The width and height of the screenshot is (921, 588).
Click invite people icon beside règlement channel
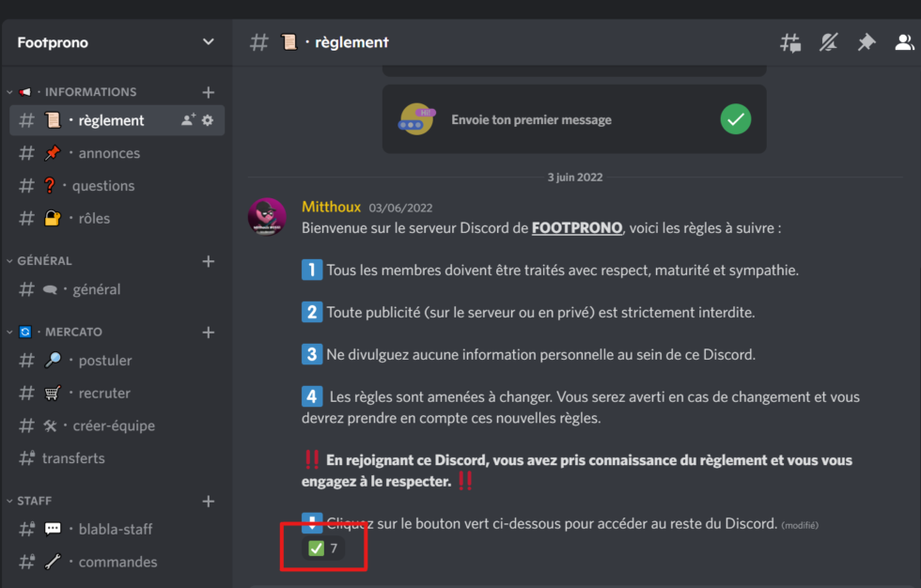(188, 120)
